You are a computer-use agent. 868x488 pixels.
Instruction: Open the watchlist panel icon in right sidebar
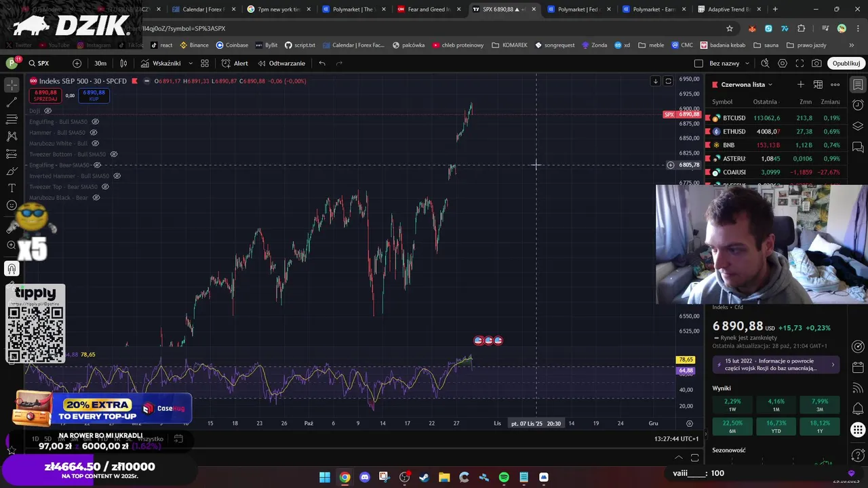tap(858, 85)
